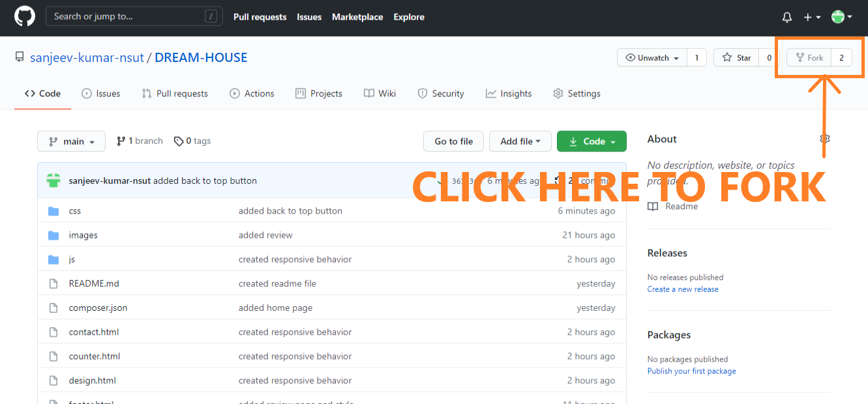Fork the repository
The height and width of the screenshot is (404, 868).
pyautogui.click(x=809, y=58)
